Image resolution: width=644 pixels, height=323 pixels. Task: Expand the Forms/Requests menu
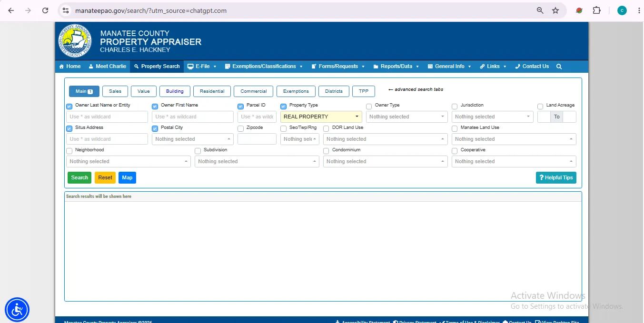(x=338, y=67)
